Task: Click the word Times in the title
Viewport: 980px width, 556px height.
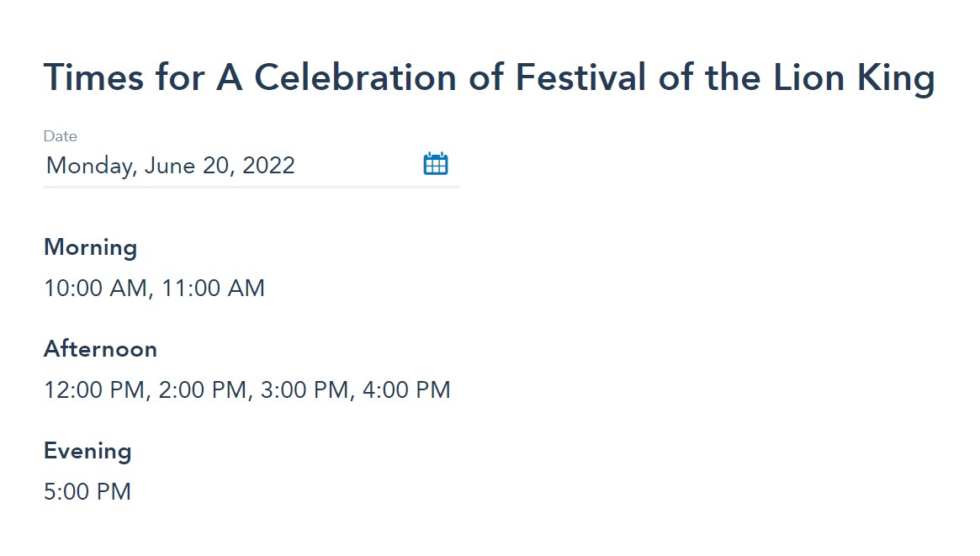Action: 93,77
